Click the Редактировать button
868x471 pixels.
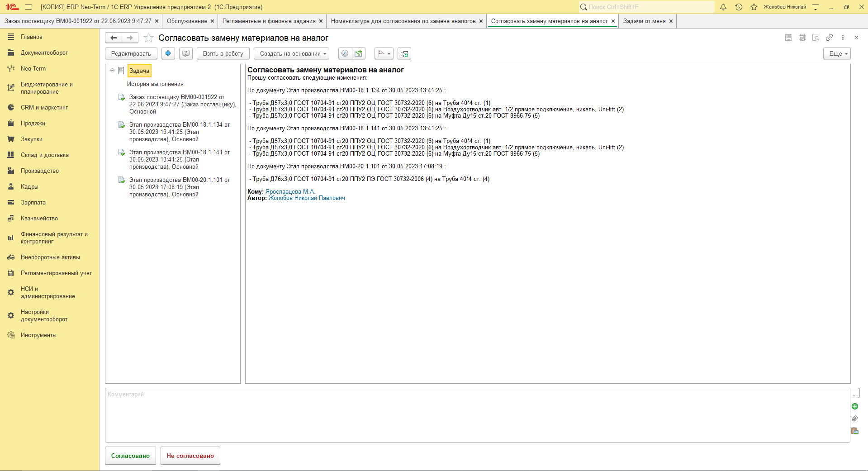click(131, 53)
